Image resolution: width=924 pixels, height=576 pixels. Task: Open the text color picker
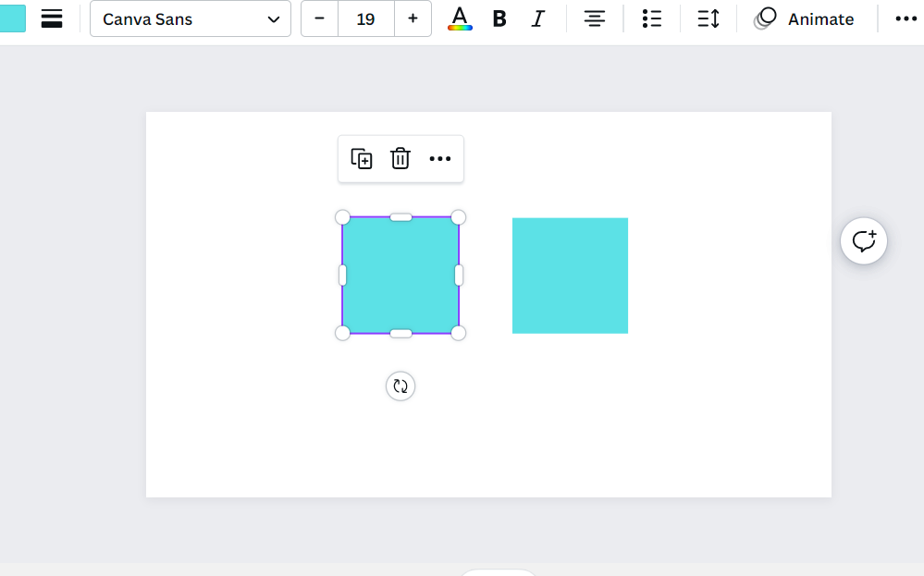[460, 19]
